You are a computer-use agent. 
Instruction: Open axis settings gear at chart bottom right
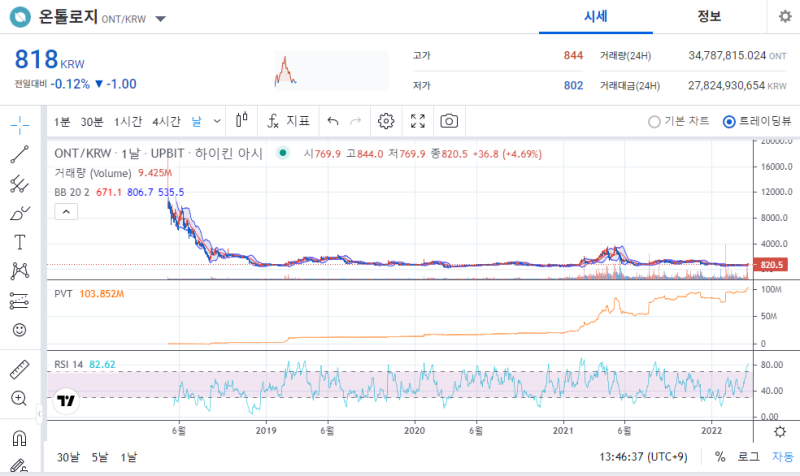pos(780,432)
